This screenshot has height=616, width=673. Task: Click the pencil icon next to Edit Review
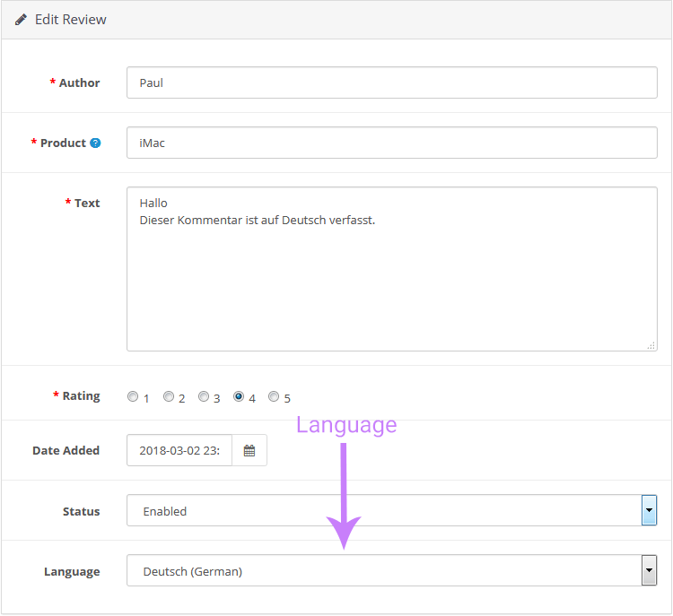click(x=21, y=20)
